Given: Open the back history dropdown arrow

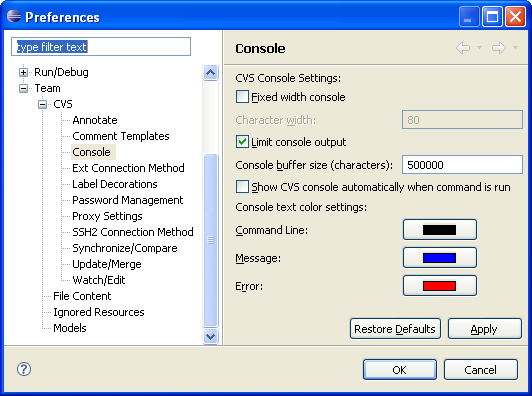Looking at the screenshot, I should (479, 47).
